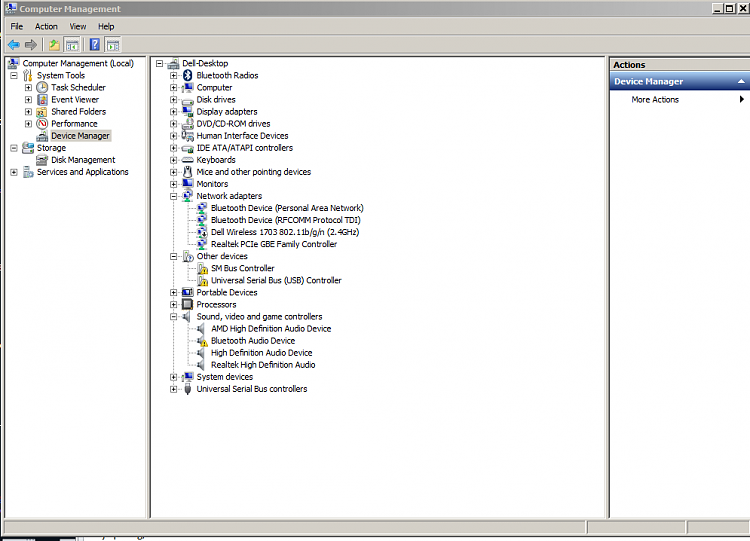Viewport: 750px width, 541px height.
Task: Select Human Interface Devices category
Action: (x=243, y=136)
